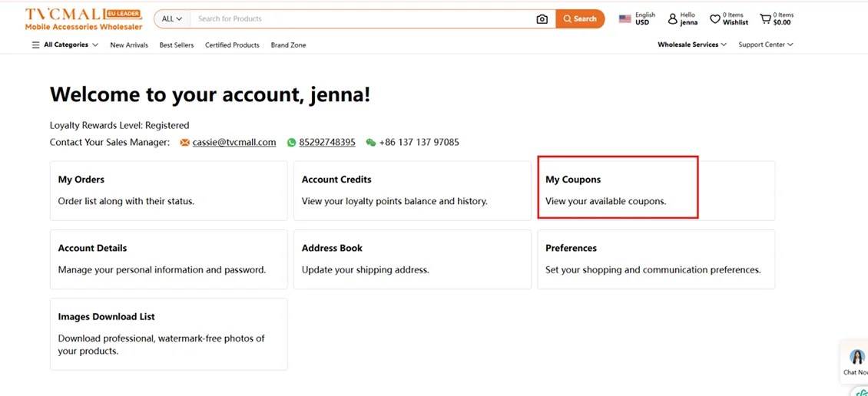Open the Address Book card

click(412, 259)
